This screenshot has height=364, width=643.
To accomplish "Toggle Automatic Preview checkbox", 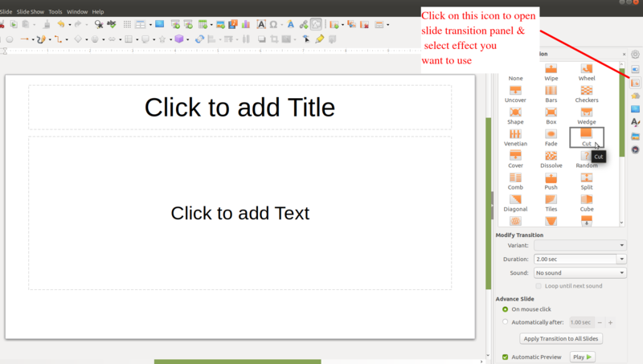I will pyautogui.click(x=506, y=357).
